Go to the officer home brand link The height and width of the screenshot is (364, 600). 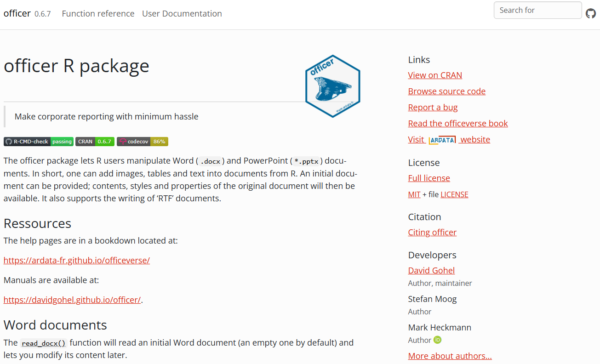[17, 13]
